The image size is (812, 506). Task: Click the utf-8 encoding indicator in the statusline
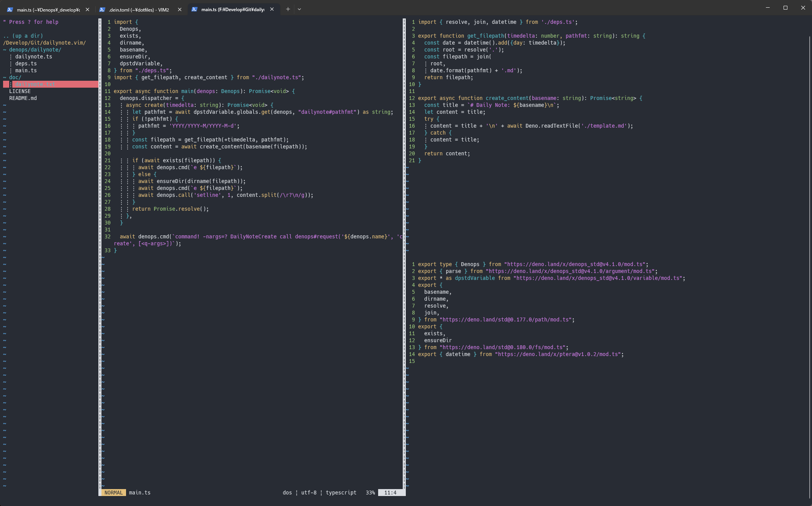(x=309, y=493)
